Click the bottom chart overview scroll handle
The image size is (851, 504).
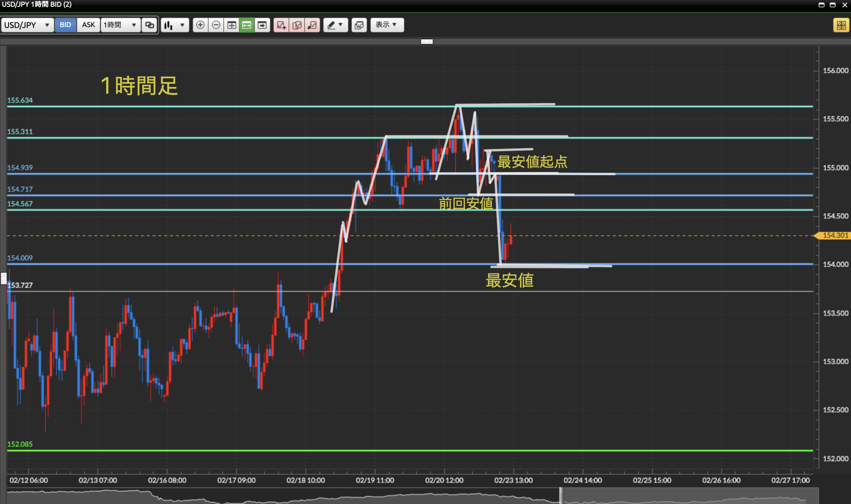point(561,496)
